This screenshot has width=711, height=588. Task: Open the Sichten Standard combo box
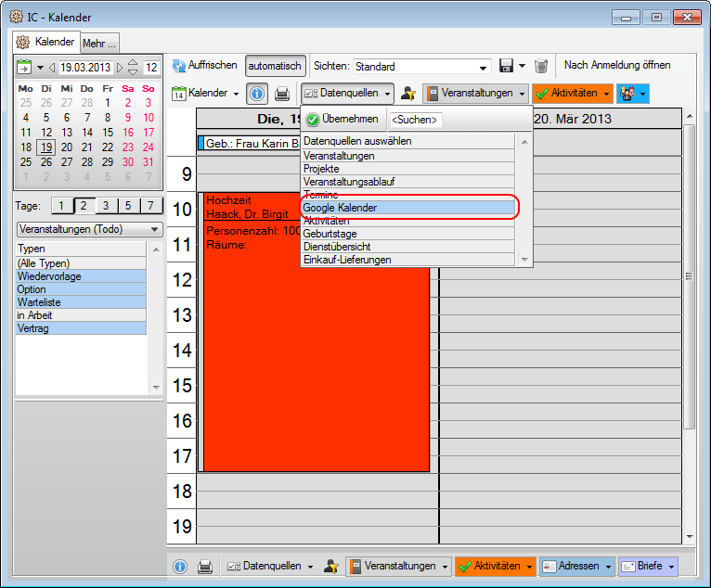pos(421,67)
